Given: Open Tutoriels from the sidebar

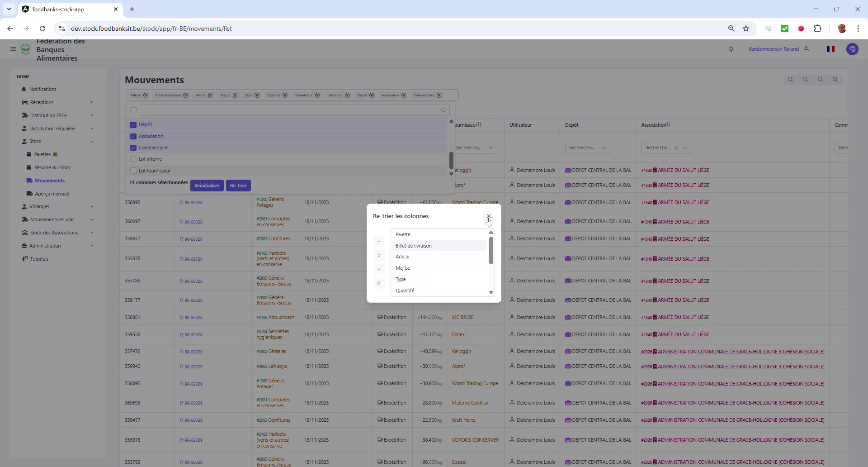Looking at the screenshot, I should pos(38,258).
